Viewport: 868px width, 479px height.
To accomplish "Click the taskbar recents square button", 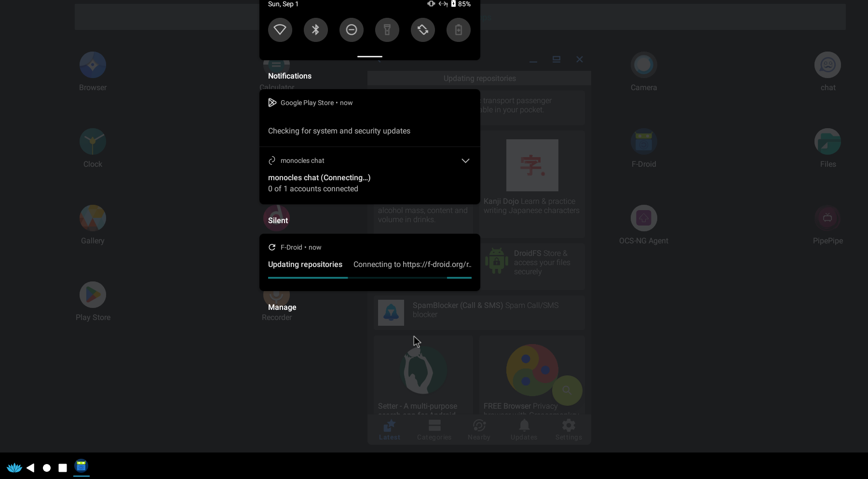I will pyautogui.click(x=63, y=467).
